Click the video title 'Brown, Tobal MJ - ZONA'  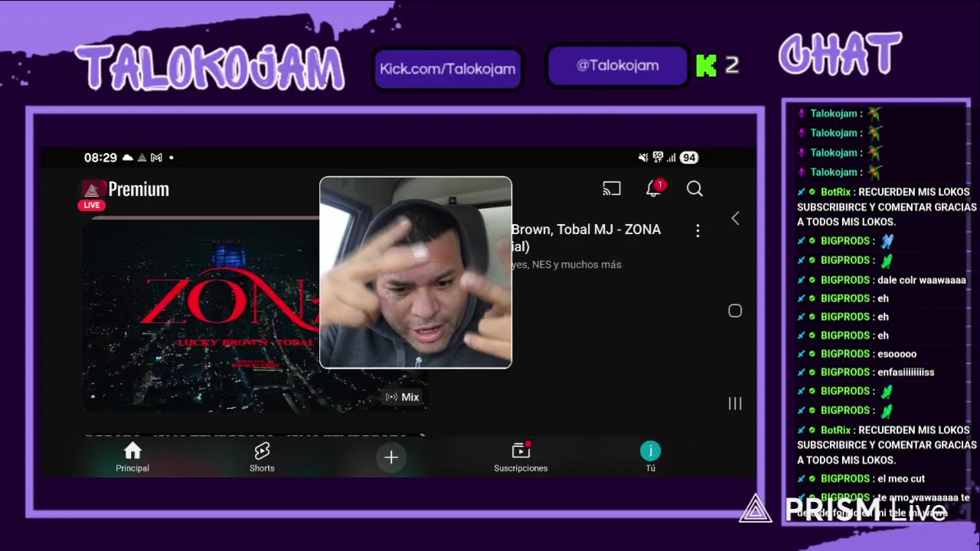[586, 230]
